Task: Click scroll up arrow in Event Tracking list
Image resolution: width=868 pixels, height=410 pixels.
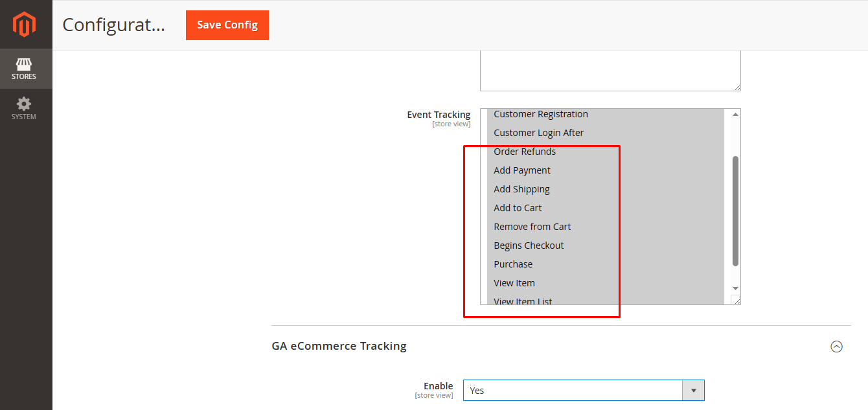Action: 735,115
